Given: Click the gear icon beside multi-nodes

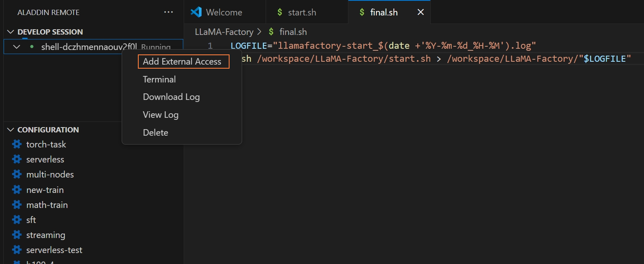Looking at the screenshot, I should (x=17, y=174).
